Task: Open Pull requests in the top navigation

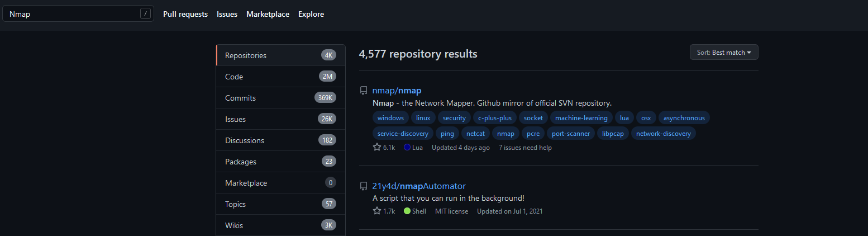Action: (185, 14)
